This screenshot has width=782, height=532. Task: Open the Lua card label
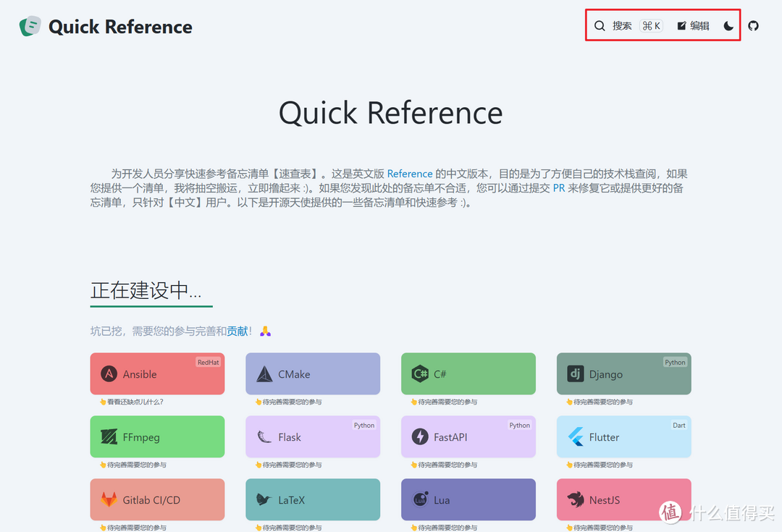(x=442, y=500)
